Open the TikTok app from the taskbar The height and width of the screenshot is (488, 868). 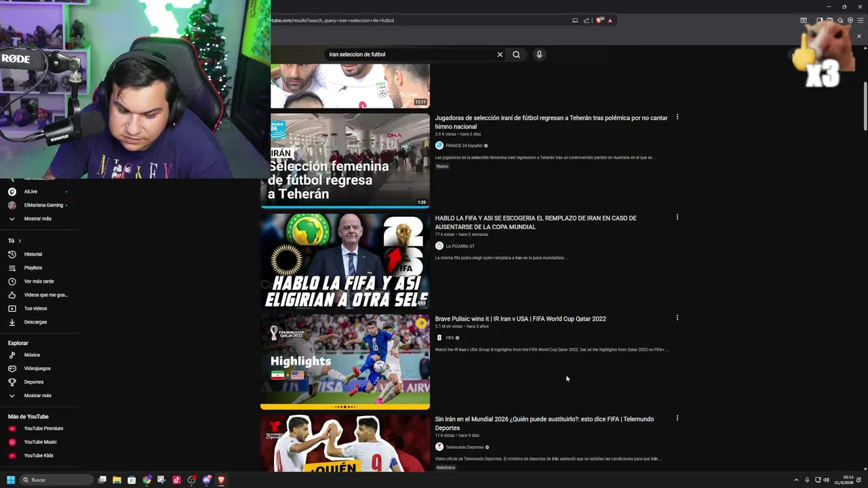[176, 480]
